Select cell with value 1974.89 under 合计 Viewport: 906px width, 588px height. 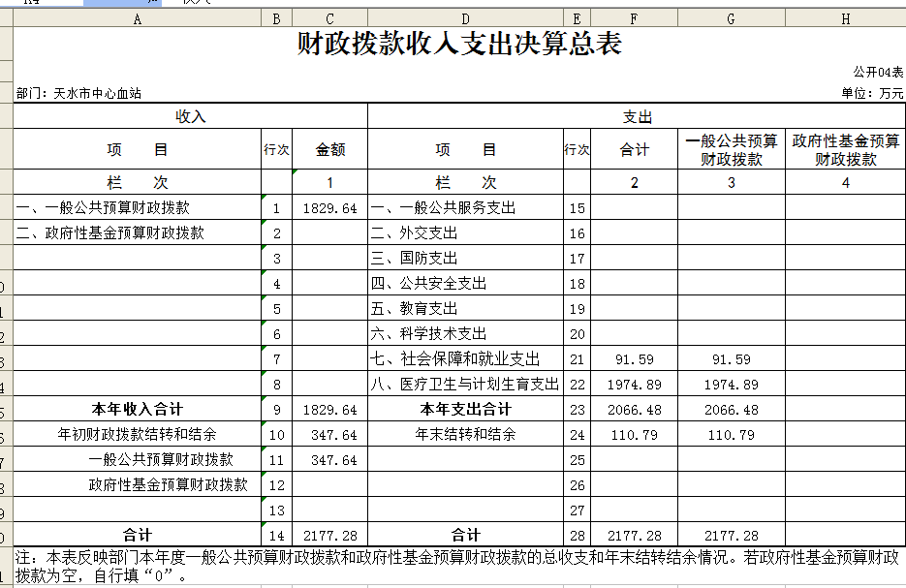pos(634,385)
